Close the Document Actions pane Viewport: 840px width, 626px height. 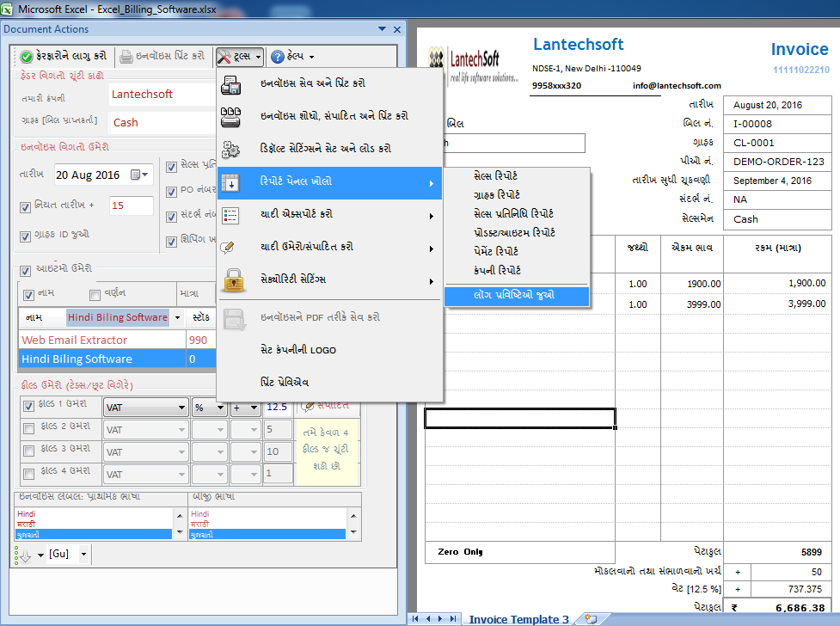coord(397,29)
